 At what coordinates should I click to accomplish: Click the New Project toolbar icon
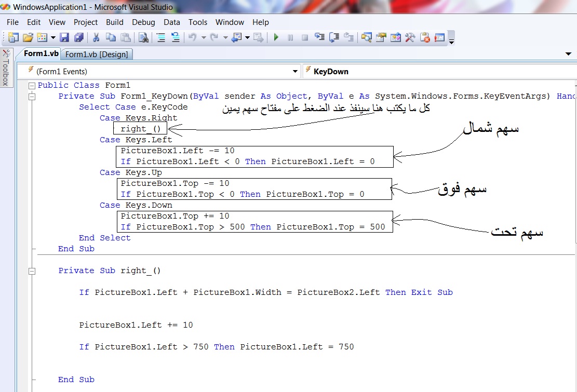click(14, 37)
